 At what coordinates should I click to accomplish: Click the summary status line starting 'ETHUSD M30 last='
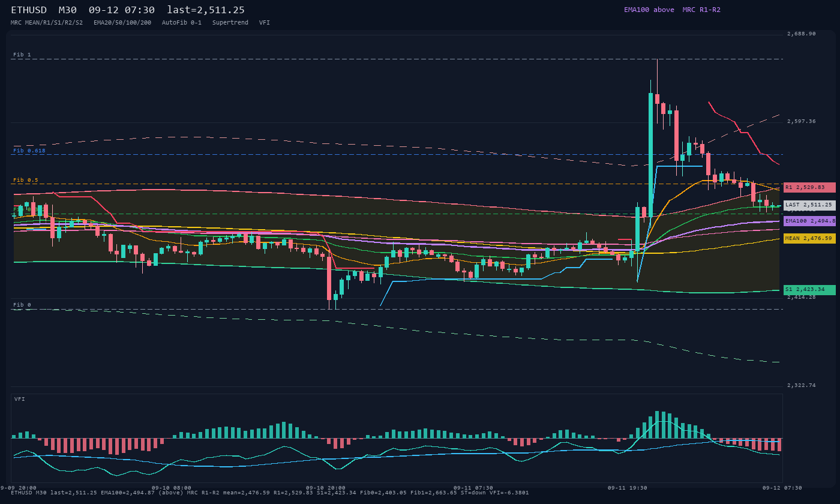pyautogui.click(x=270, y=493)
